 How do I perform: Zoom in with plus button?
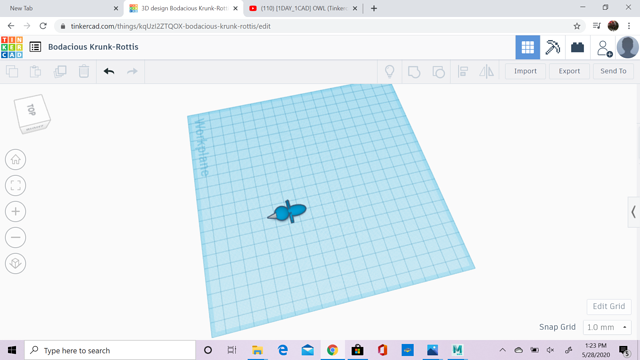click(16, 211)
